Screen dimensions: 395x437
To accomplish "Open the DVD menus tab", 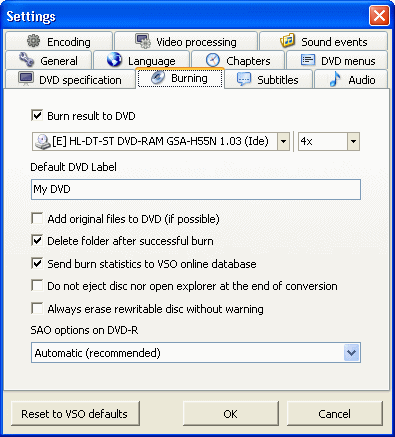I will [337, 60].
